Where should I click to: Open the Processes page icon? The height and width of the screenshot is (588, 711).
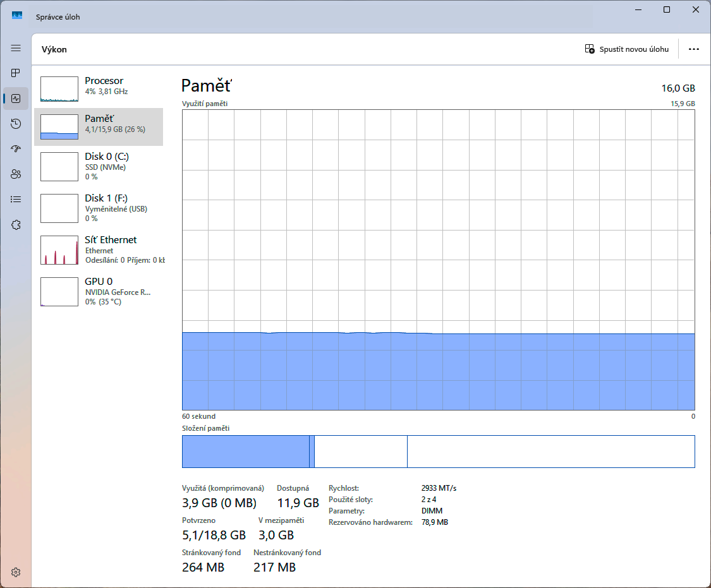(x=16, y=73)
